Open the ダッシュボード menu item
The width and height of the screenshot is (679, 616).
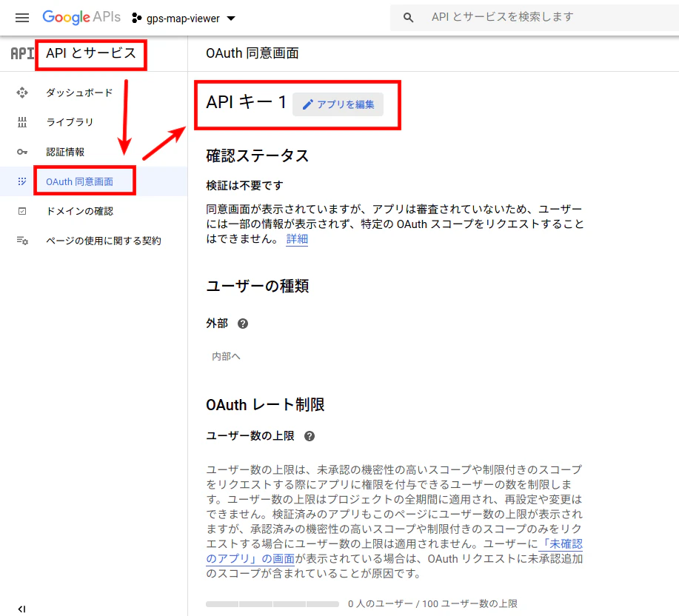tap(79, 93)
